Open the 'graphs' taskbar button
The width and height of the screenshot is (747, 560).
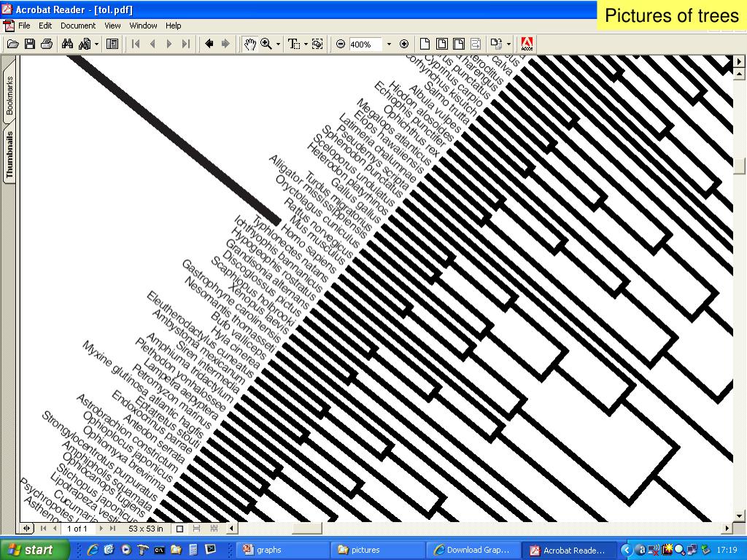pyautogui.click(x=284, y=550)
